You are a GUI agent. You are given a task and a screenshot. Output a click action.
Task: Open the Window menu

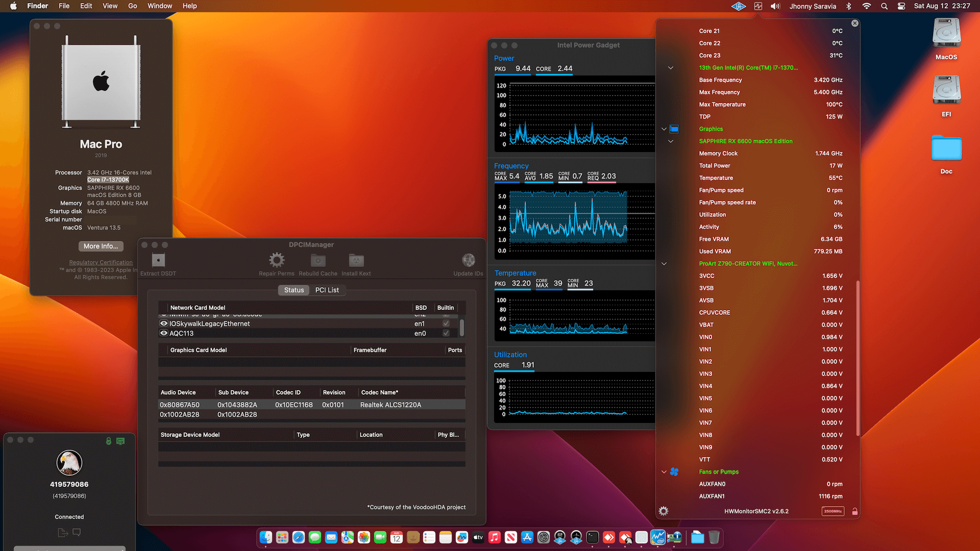(160, 6)
